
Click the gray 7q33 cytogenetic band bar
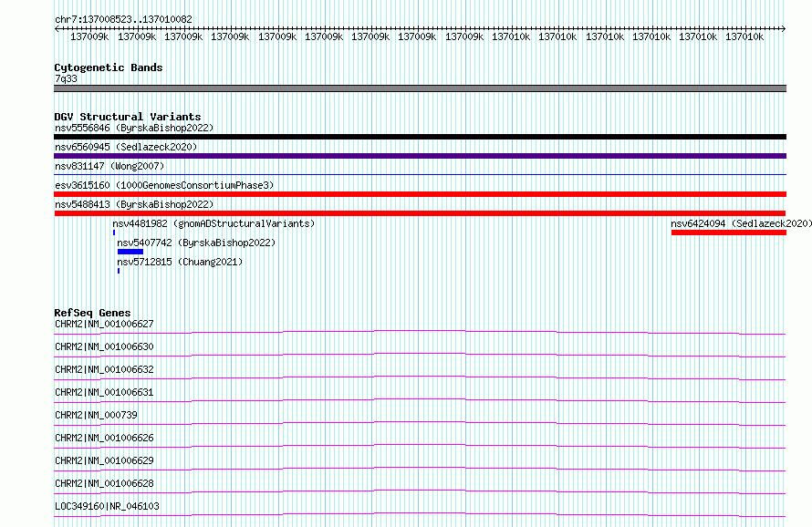[420, 88]
